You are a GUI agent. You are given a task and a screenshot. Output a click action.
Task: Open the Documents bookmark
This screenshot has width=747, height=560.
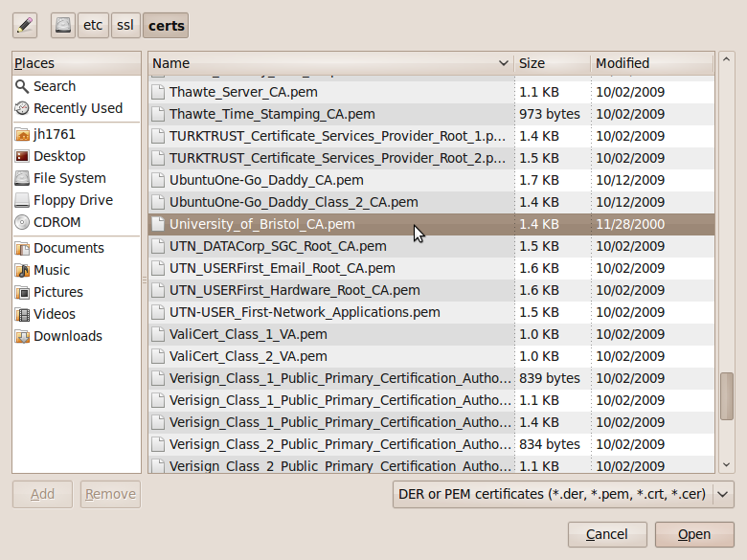coord(77,248)
